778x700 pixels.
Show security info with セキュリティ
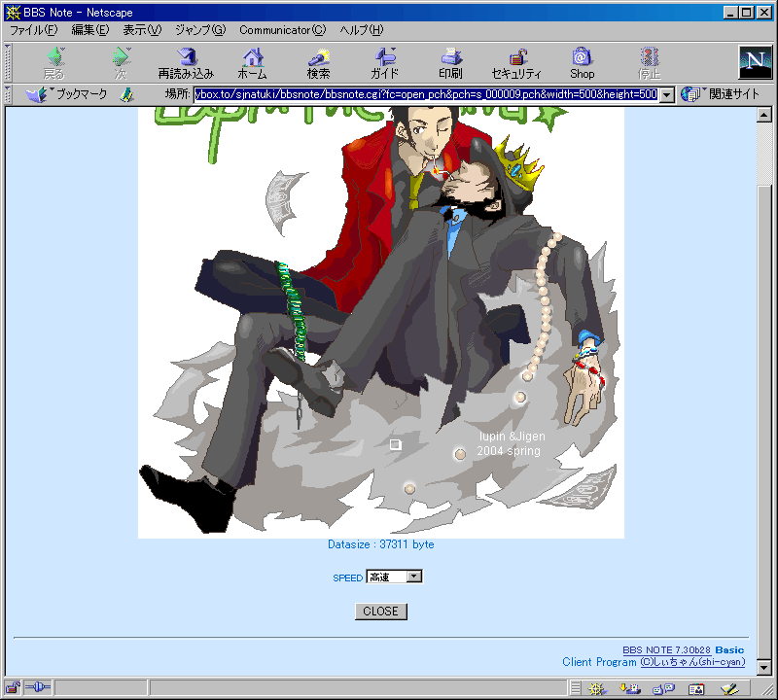point(516,63)
